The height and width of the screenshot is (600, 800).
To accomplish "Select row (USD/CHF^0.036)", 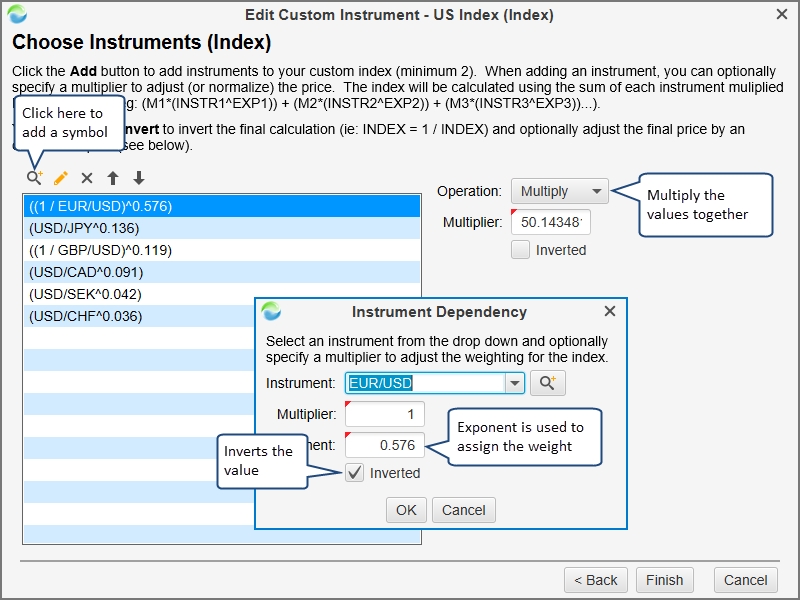I will coord(139,316).
